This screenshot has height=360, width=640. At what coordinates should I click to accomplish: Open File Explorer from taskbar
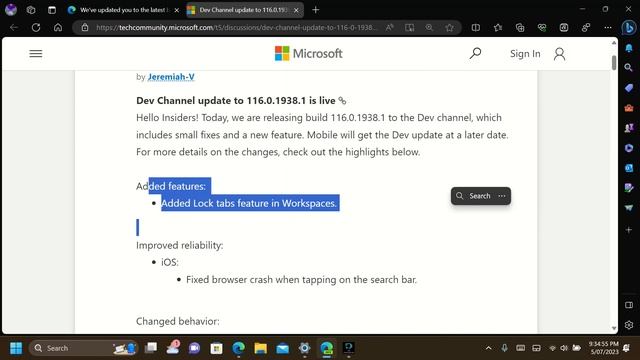[260, 348]
